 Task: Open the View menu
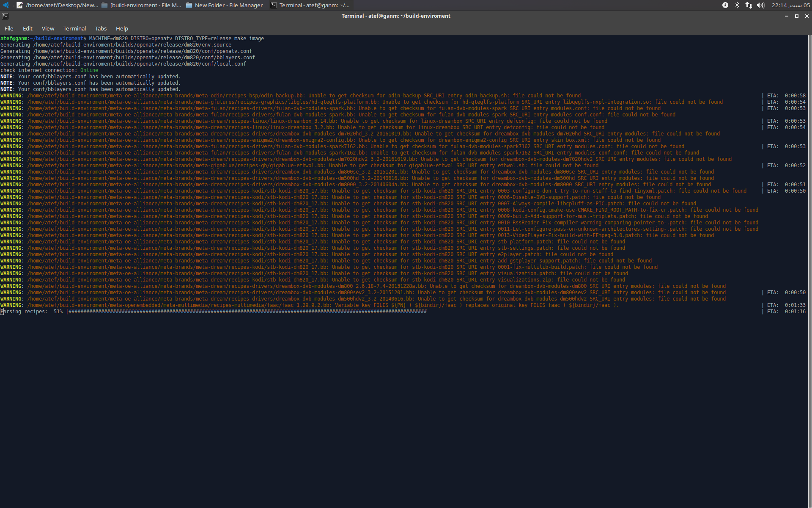tap(47, 28)
